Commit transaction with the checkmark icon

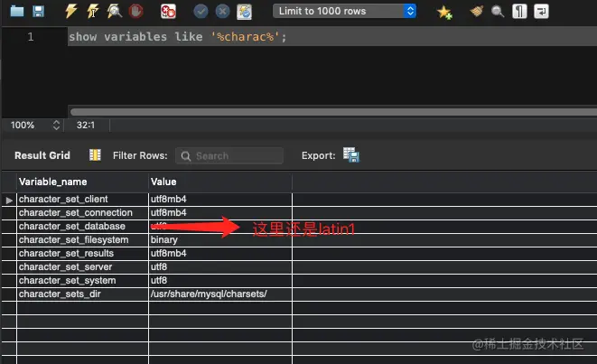pyautogui.click(x=201, y=11)
